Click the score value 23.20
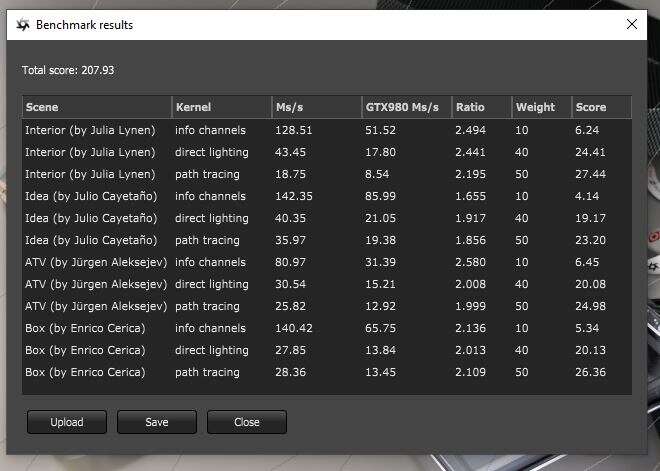Image resolution: width=660 pixels, height=471 pixels. [591, 240]
